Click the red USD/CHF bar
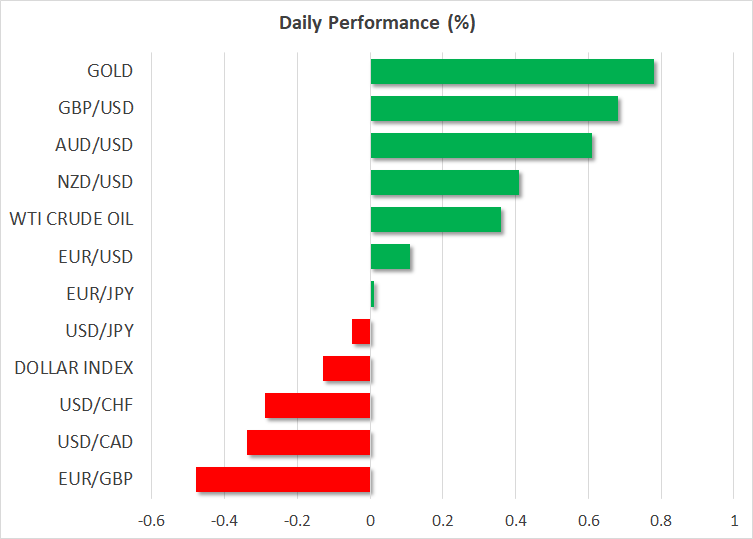 click(318, 405)
